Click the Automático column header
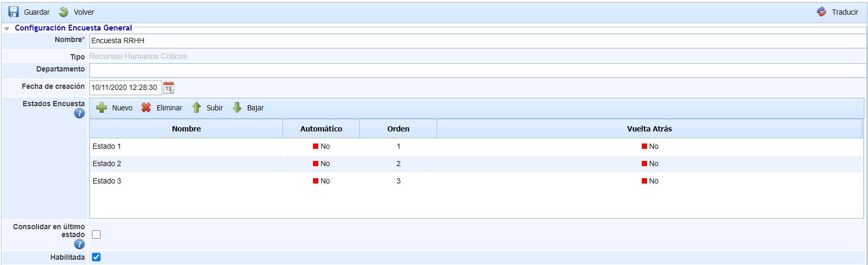This screenshot has width=868, height=265. click(321, 129)
